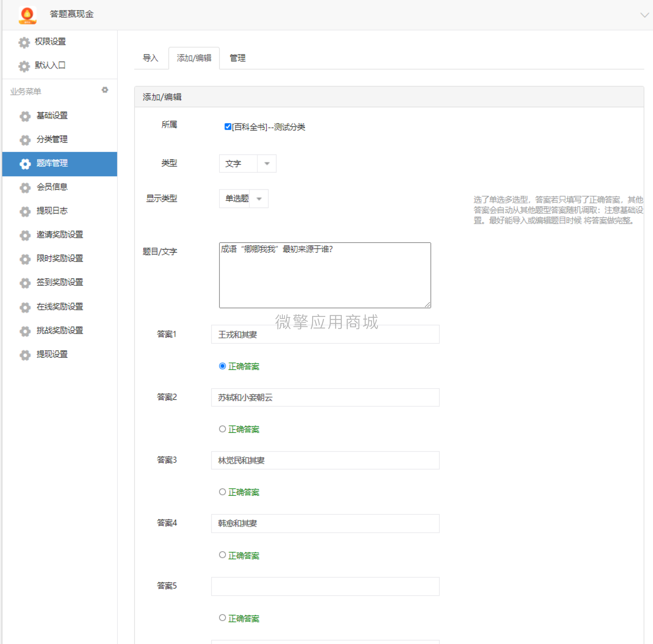Click the 答案2 field containing 苏轼和小妾朝云
The image size is (653, 644).
pos(325,397)
